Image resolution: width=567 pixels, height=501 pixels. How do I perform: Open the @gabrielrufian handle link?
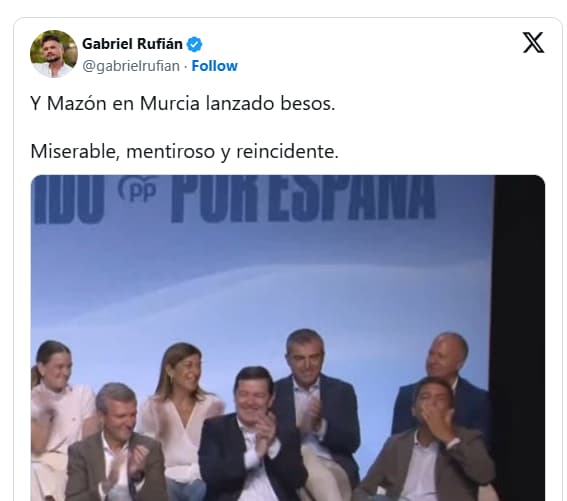pos(131,66)
